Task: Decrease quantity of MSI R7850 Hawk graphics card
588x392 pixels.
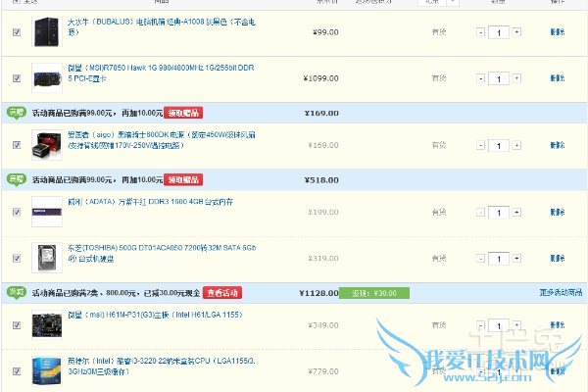Action: [480, 78]
